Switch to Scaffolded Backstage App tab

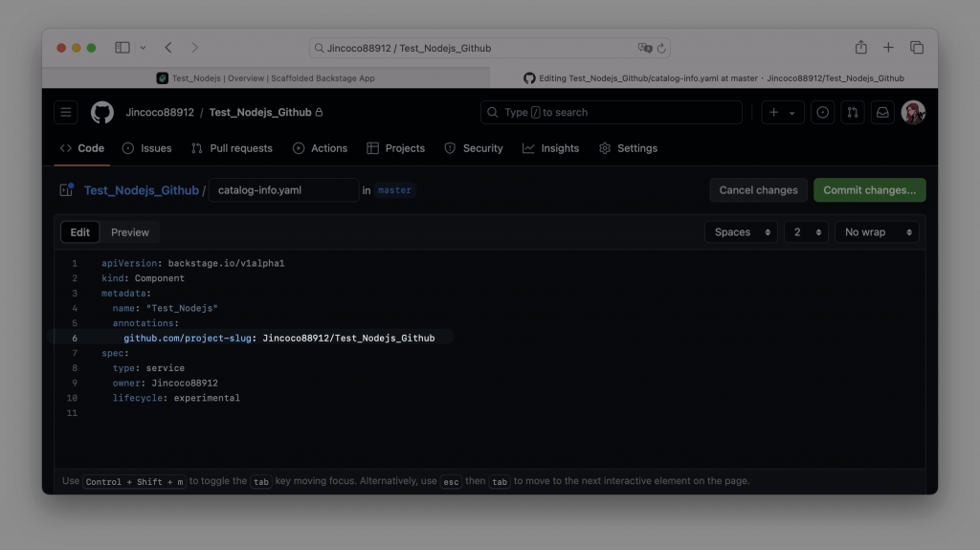coord(266,78)
